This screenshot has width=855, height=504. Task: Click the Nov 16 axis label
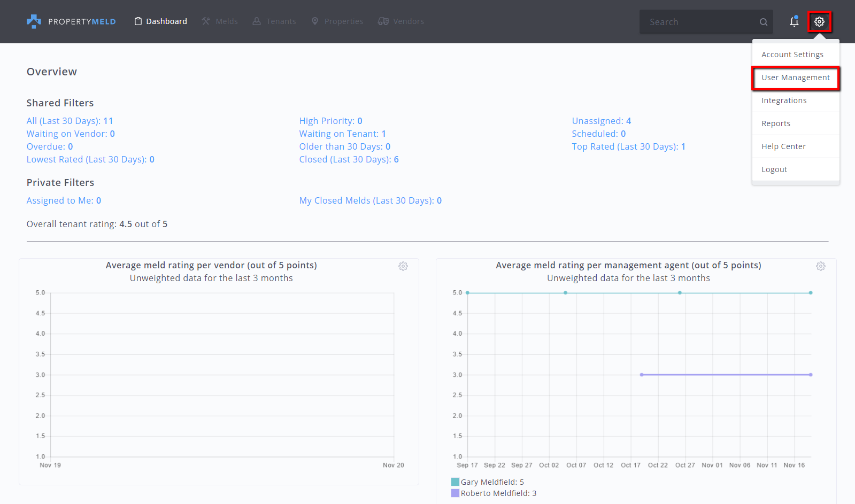[x=794, y=465]
